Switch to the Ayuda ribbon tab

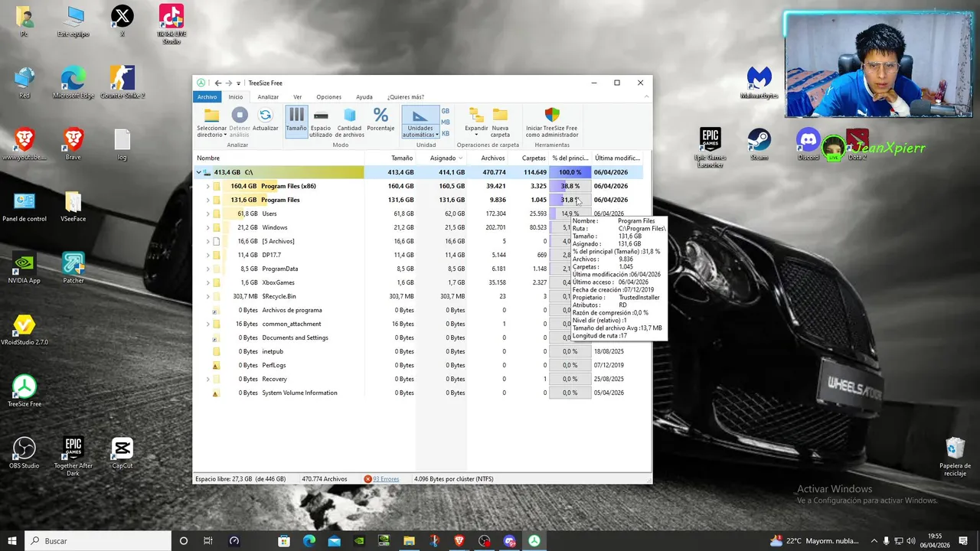364,97
